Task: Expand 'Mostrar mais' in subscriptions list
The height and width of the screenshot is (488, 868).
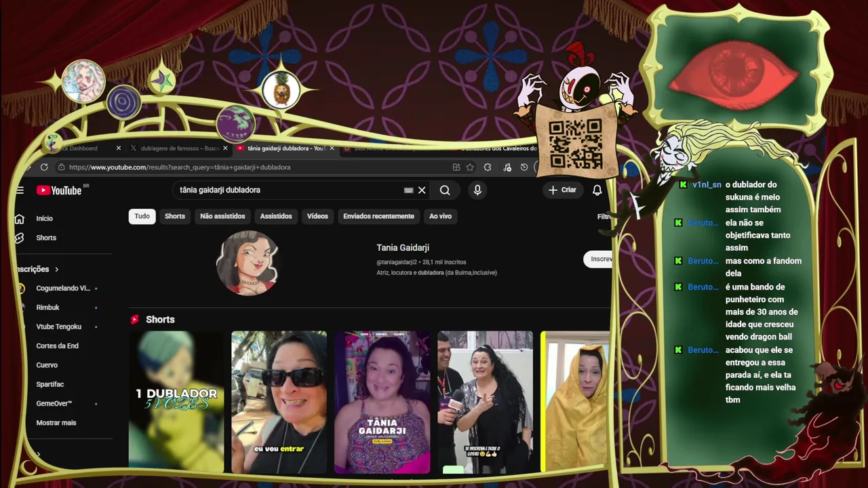Action: [56, 423]
